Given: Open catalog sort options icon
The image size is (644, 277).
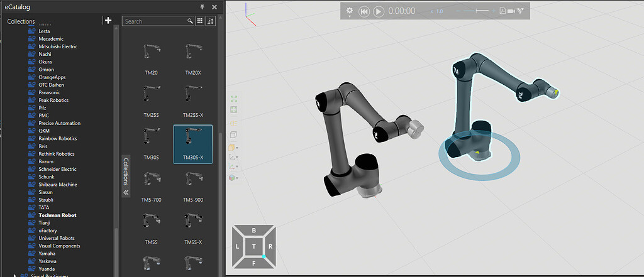Looking at the screenshot, I should [x=211, y=21].
